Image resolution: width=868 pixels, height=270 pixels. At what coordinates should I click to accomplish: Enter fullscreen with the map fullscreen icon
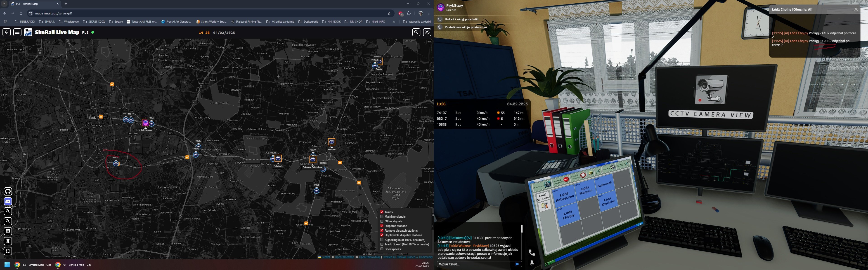(x=8, y=251)
